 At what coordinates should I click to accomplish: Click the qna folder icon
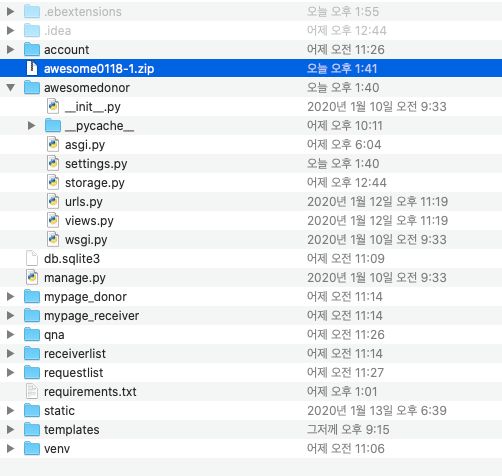pos(32,335)
